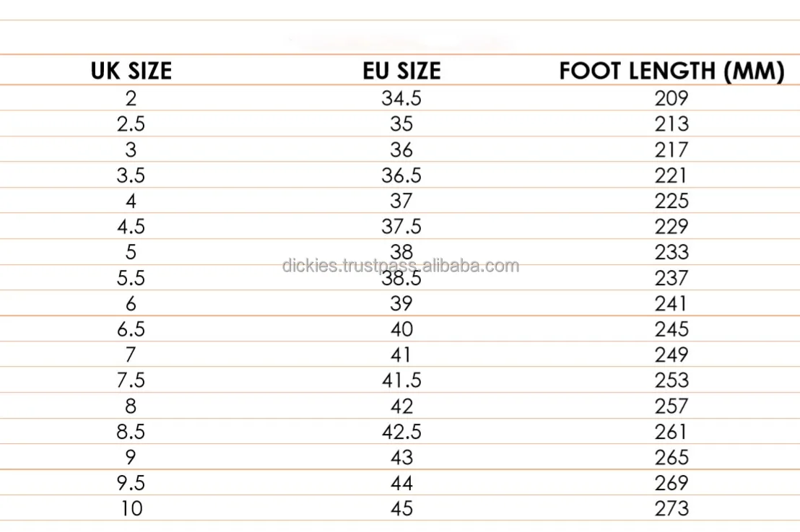The height and width of the screenshot is (532, 800).
Task: Click the foot length 249 value
Action: [x=671, y=355]
